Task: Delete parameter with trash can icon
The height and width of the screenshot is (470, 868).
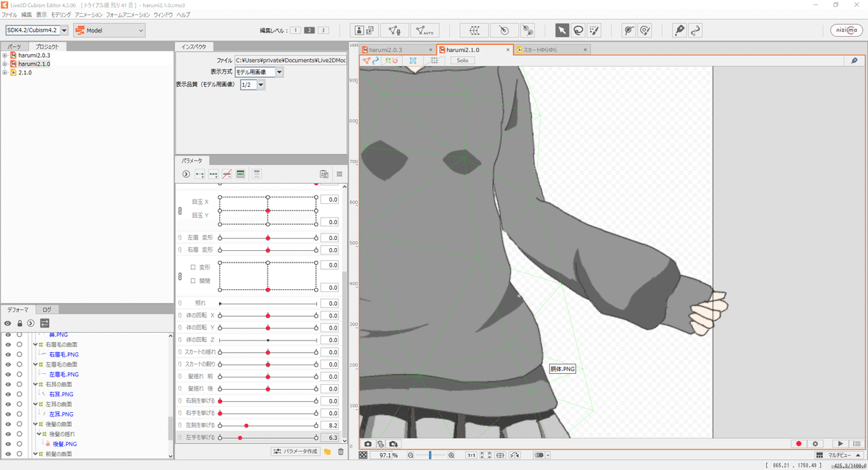Action: (x=340, y=451)
